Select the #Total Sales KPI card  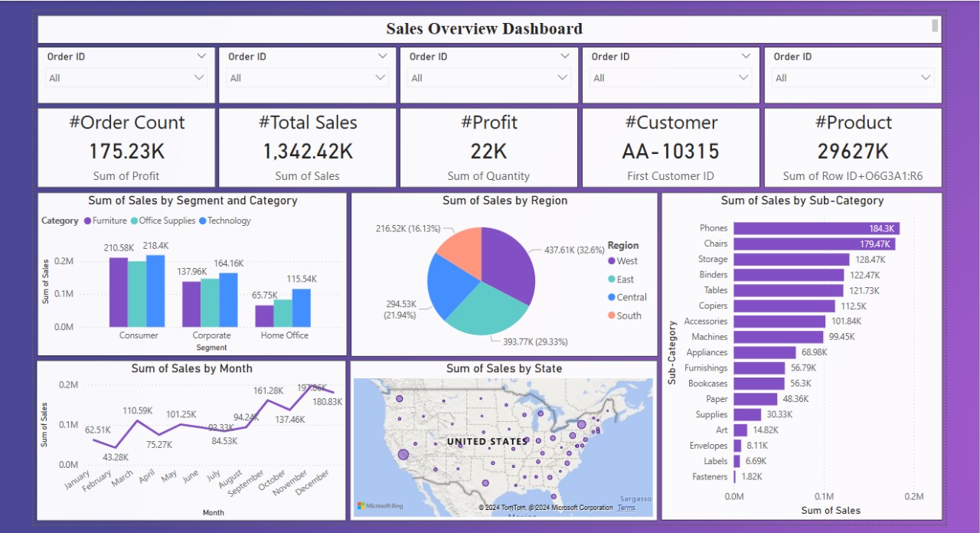(307, 146)
